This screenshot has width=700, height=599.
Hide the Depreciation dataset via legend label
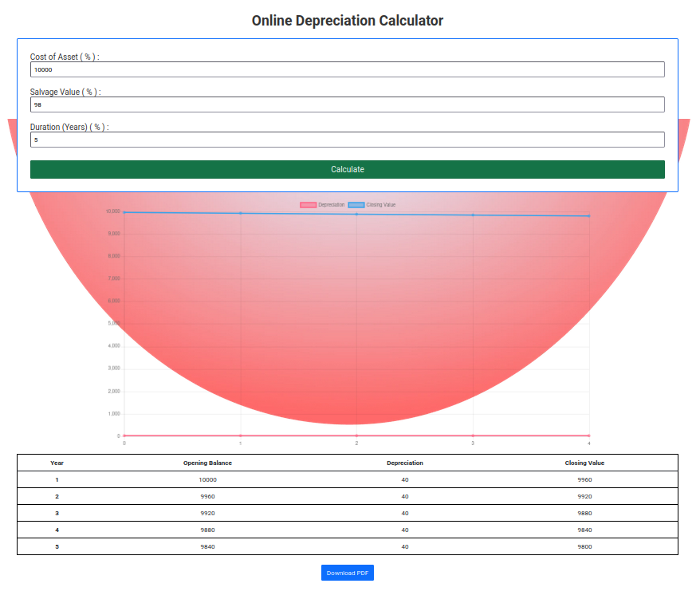click(x=331, y=205)
